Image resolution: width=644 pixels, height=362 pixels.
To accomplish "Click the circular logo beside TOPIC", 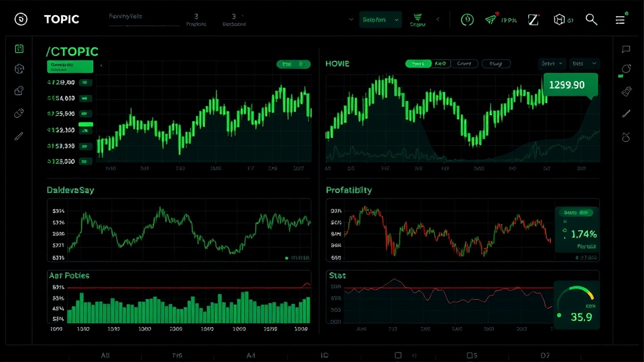I will click(21, 19).
